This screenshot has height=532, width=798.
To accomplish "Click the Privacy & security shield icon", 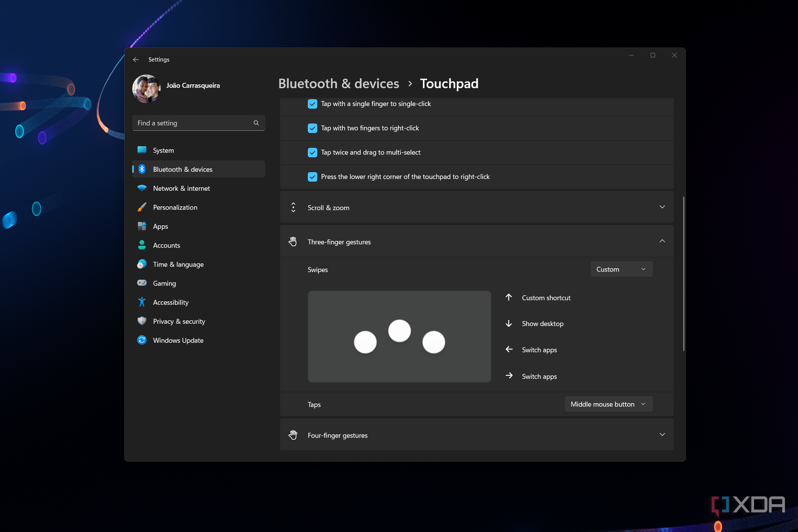I will pyautogui.click(x=142, y=321).
